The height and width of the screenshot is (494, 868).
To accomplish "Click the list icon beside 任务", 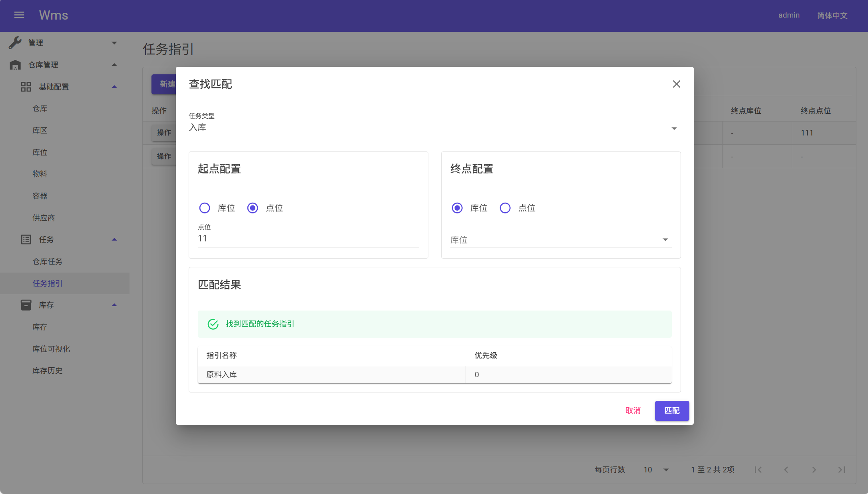I will 26,239.
